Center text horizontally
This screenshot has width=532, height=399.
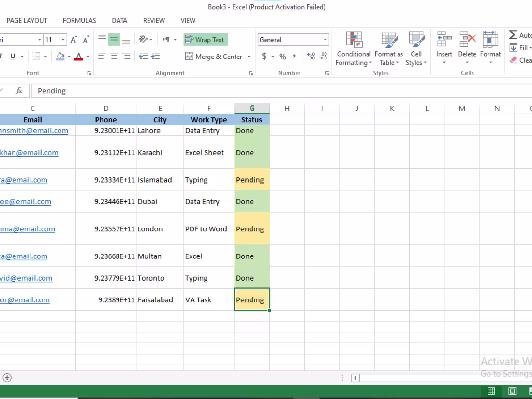(114, 56)
